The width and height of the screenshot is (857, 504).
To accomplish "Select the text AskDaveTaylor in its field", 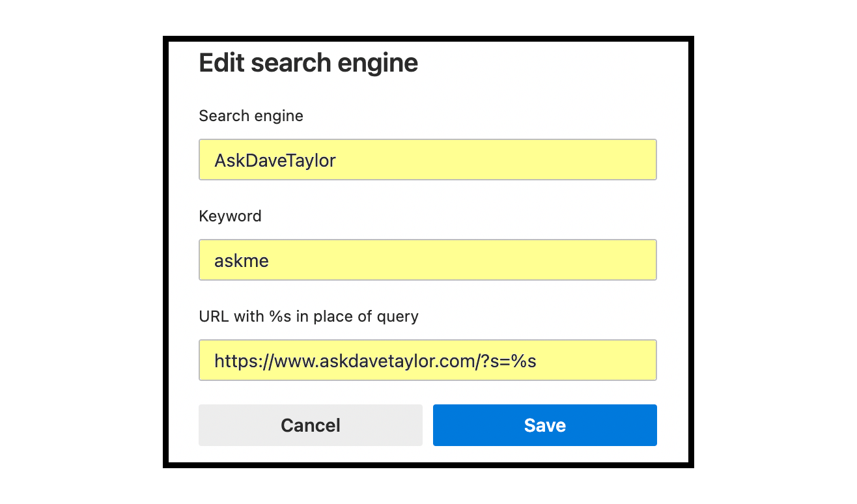I will pyautogui.click(x=274, y=160).
